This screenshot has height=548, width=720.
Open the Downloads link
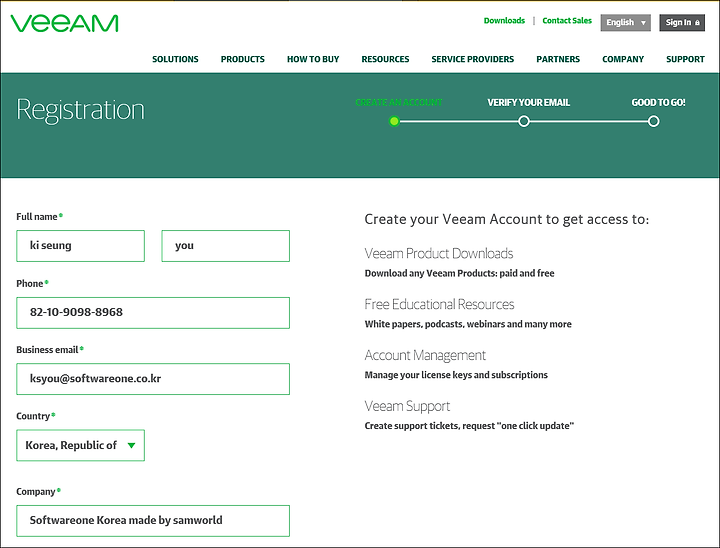coord(504,21)
